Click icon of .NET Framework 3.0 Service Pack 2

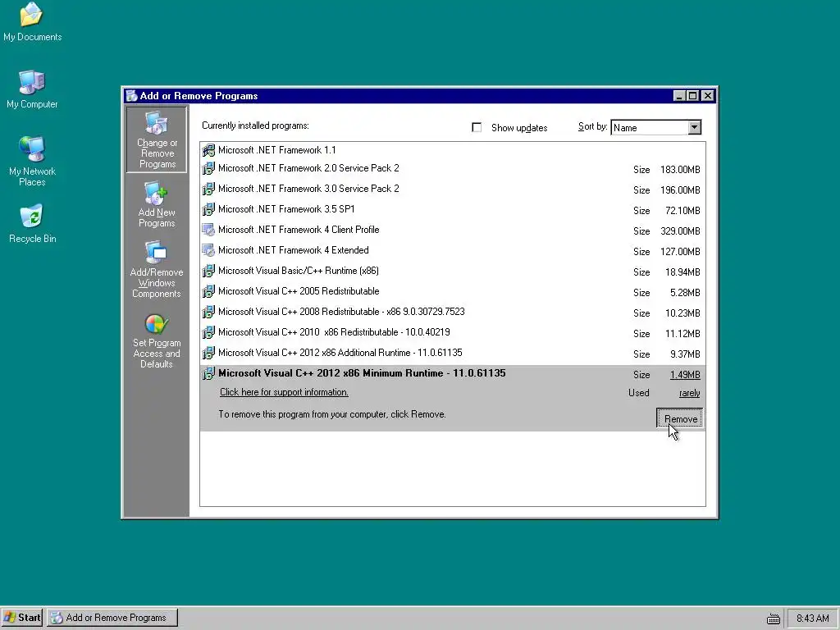pyautogui.click(x=208, y=189)
